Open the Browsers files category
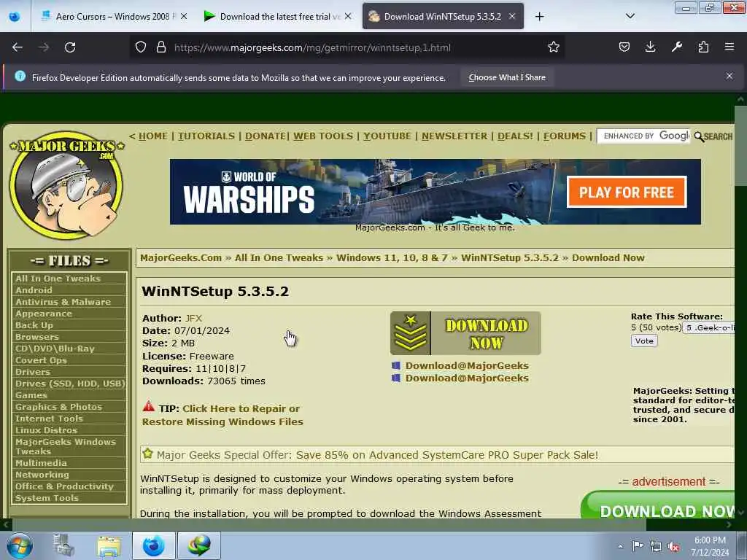The width and height of the screenshot is (747, 560). (37, 337)
